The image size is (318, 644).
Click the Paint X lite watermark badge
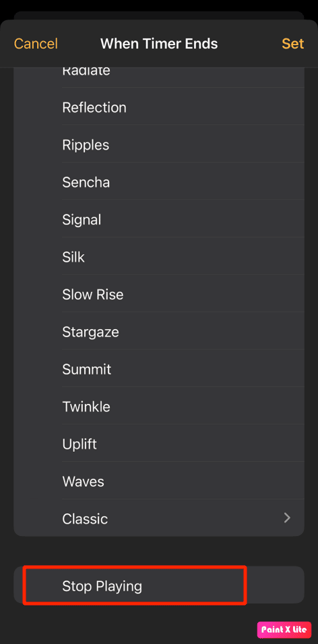[284, 630]
